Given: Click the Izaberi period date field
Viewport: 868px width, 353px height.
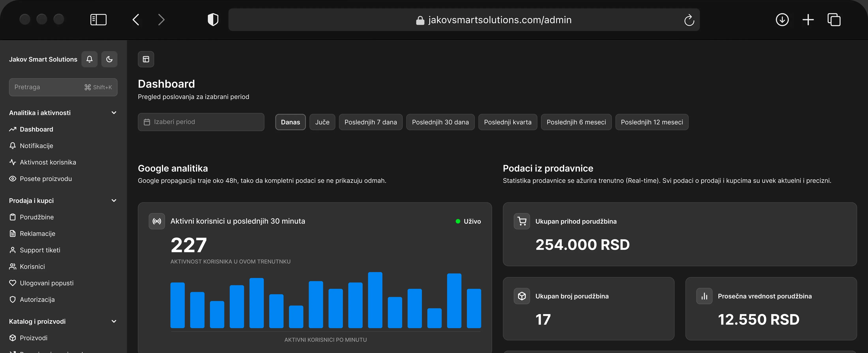Looking at the screenshot, I should (201, 122).
